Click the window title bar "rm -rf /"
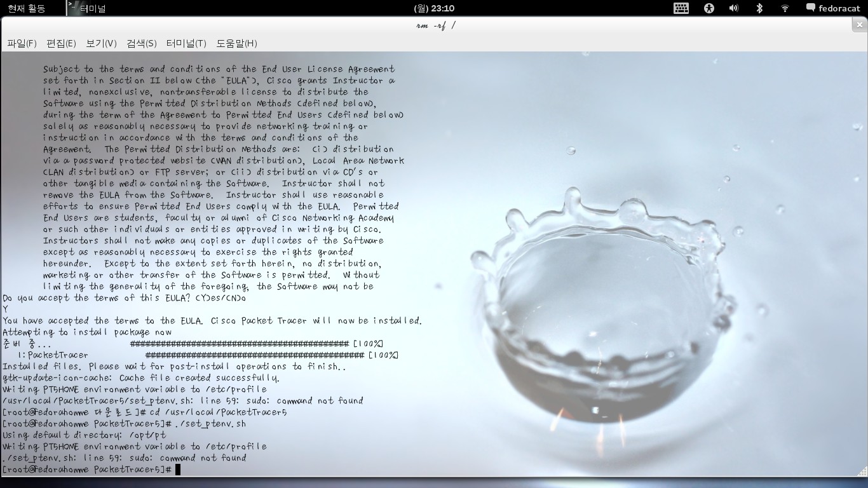868x488 pixels. [435, 25]
